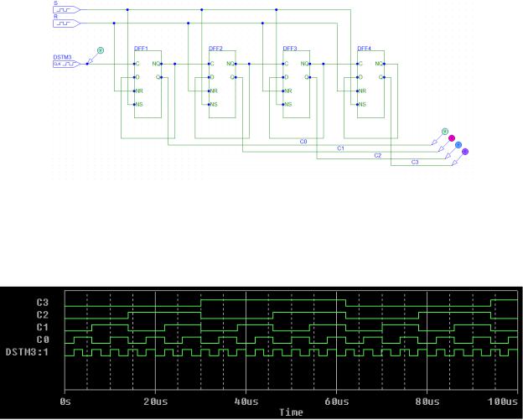This screenshot has width=523, height=420.
Task: Click the C clock pin of DFF4
Action: (x=360, y=64)
